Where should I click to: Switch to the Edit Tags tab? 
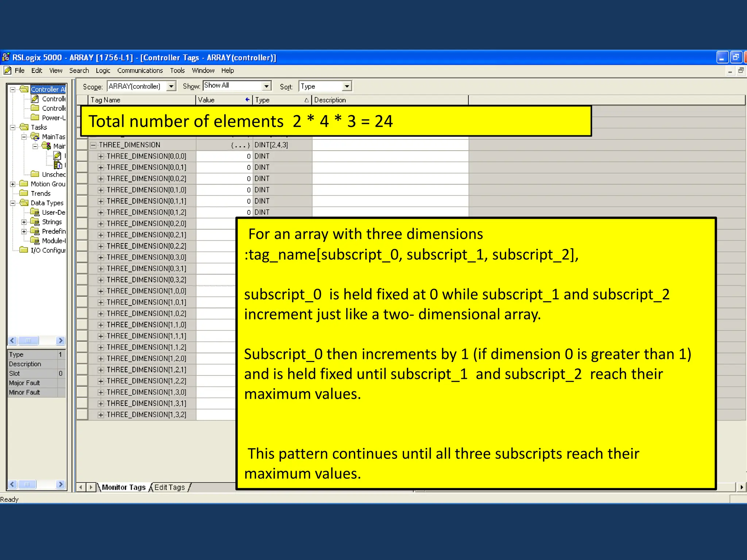[x=170, y=487]
